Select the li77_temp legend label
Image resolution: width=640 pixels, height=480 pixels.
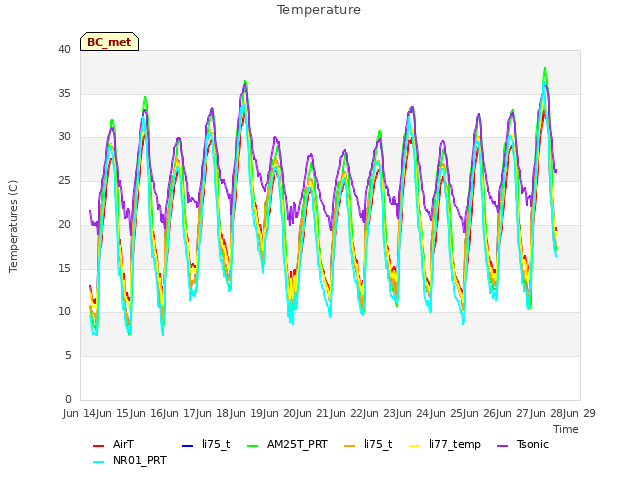[455, 445]
